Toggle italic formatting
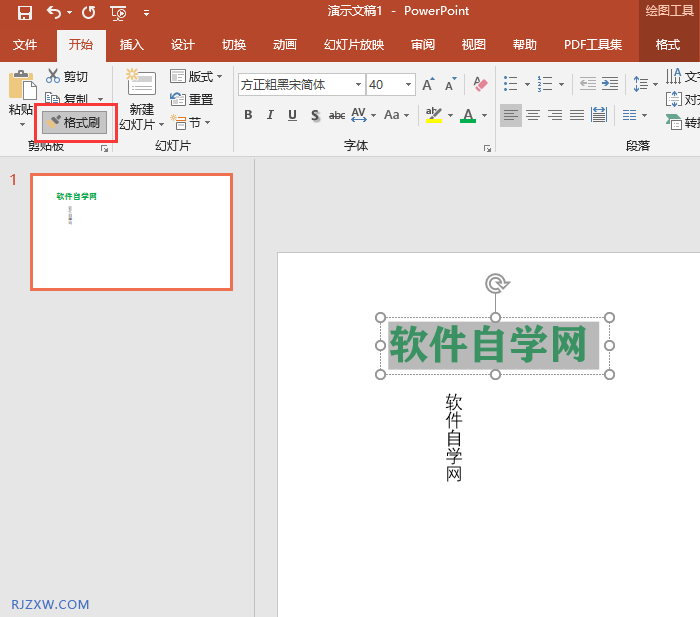 tap(271, 115)
